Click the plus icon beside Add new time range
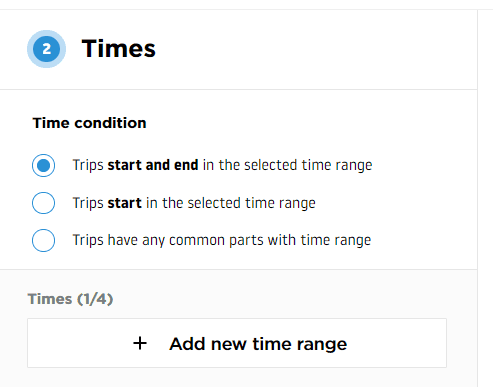This screenshot has height=387, width=493. pyautogui.click(x=140, y=343)
